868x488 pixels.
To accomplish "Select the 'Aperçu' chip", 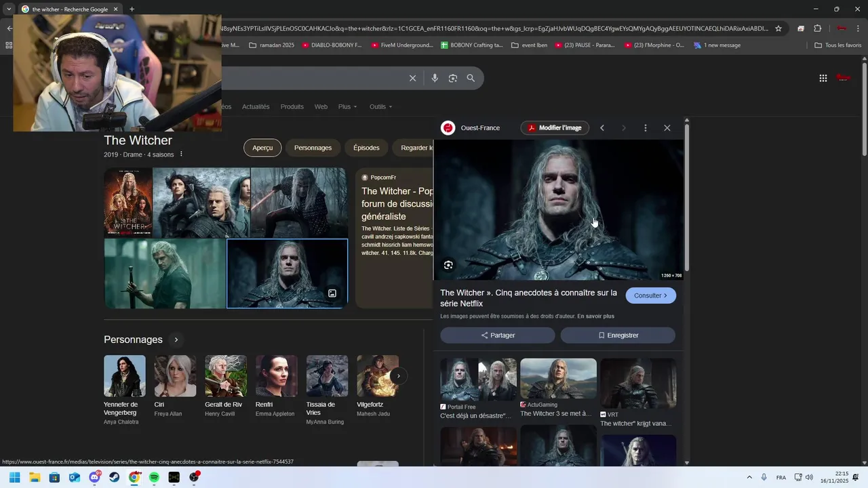I will [x=262, y=148].
